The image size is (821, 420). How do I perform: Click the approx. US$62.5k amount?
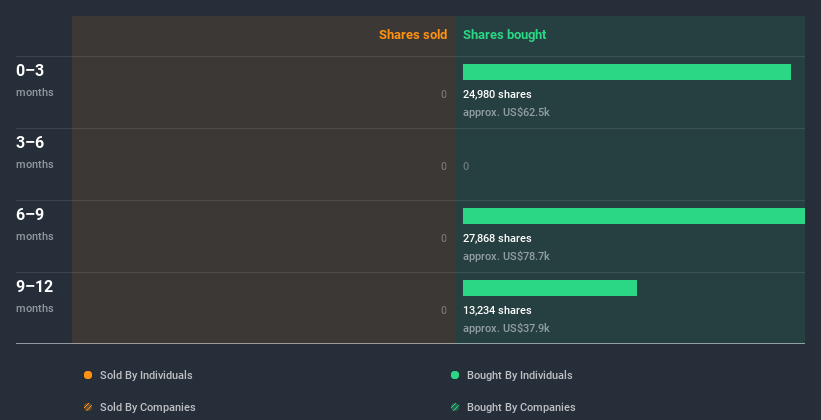(x=506, y=112)
